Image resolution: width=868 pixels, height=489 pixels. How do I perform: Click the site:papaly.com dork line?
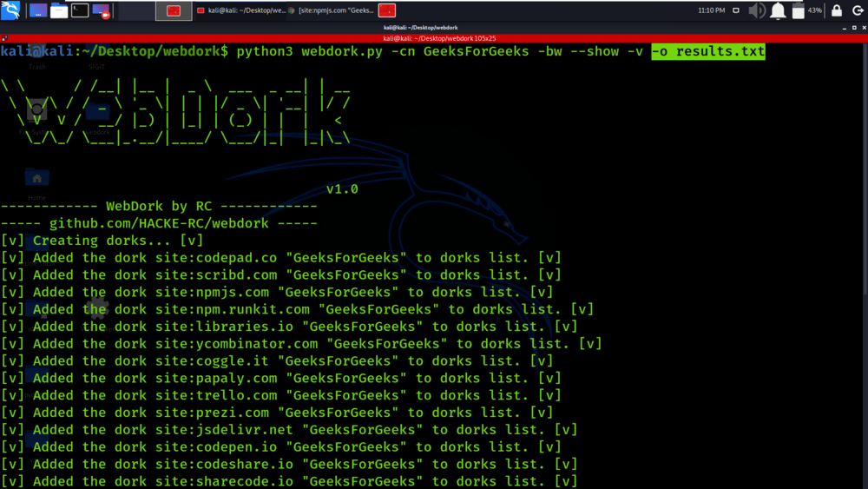pos(280,378)
